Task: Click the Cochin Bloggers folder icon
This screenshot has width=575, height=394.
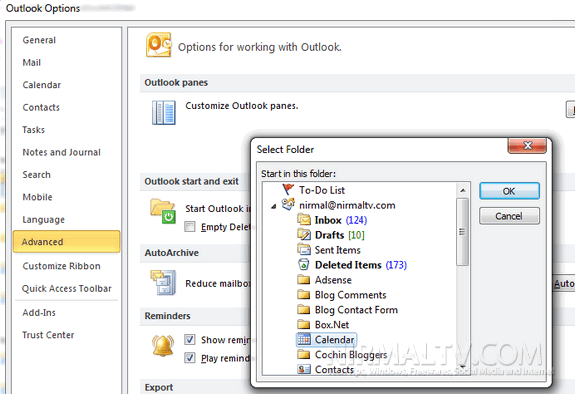Action: pos(304,355)
